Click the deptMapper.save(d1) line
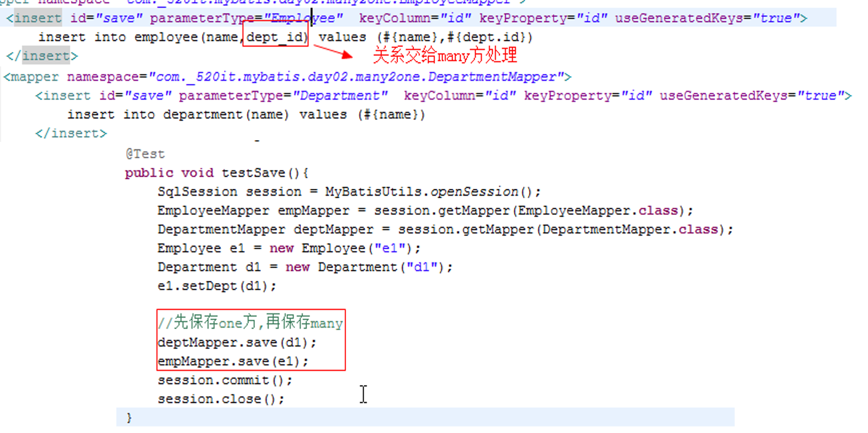 [237, 343]
